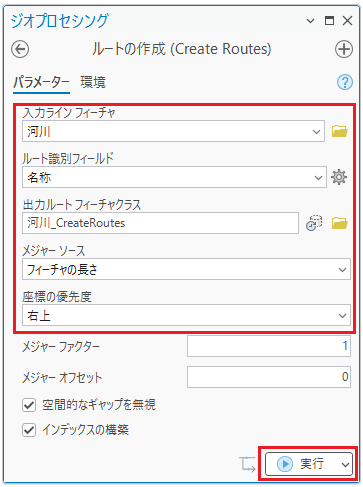Browse output location with the folder icon
Viewport: 363px width, 487px height.
click(340, 223)
